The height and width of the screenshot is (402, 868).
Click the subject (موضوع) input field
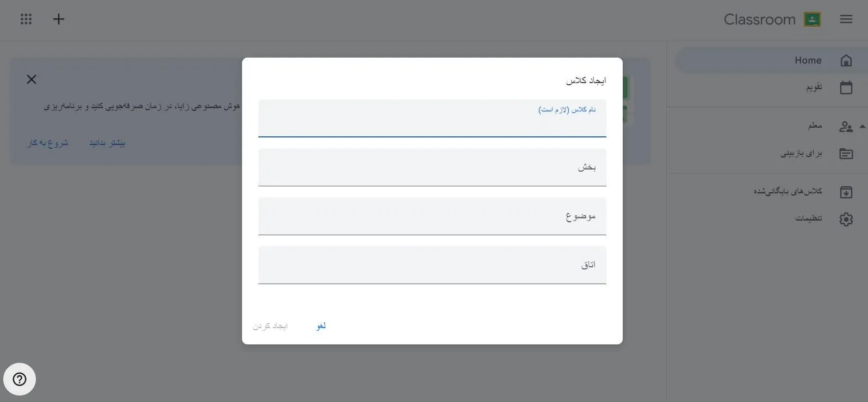pos(432,216)
